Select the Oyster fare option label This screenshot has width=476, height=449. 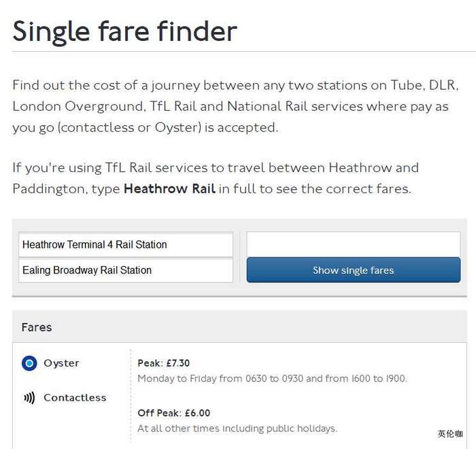61,363
